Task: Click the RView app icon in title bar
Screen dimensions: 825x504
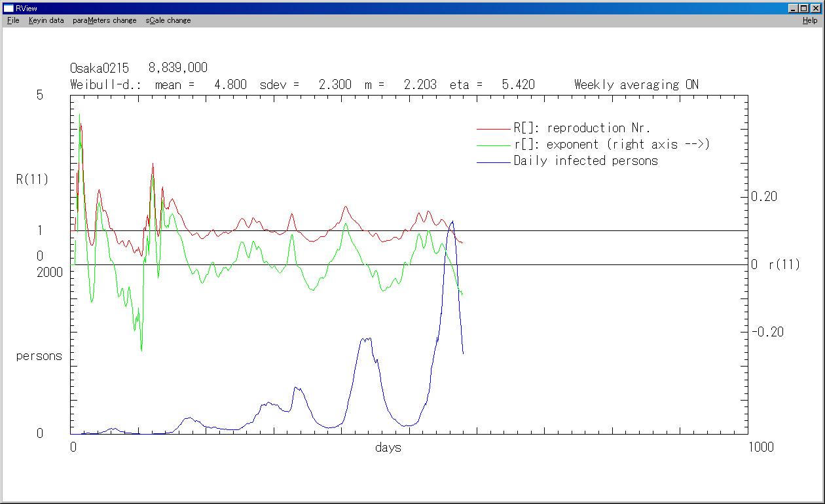Action: pos(9,8)
